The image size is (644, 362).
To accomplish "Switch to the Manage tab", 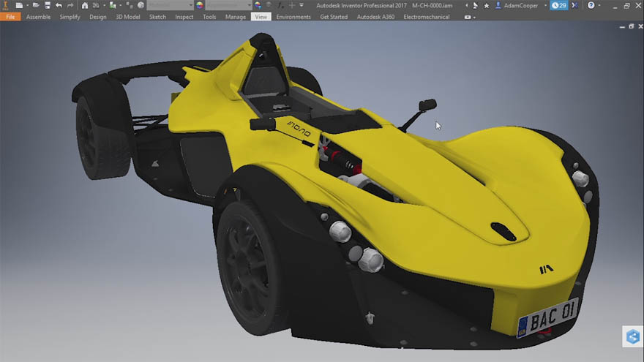I will (236, 17).
